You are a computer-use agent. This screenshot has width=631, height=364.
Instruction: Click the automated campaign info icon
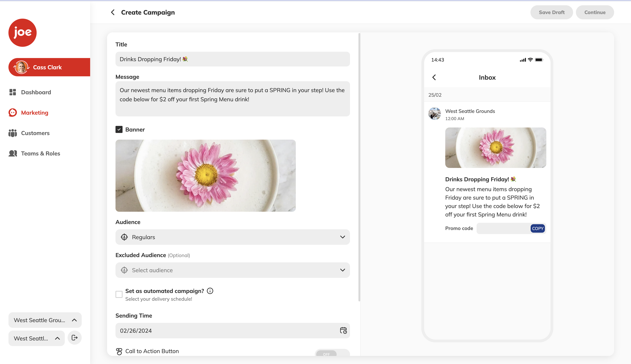(x=210, y=291)
